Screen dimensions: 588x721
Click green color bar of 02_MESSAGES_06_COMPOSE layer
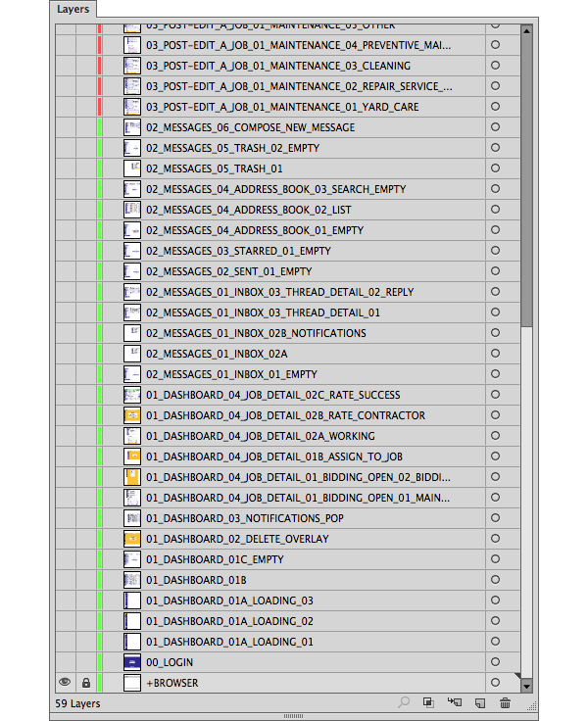coord(99,127)
